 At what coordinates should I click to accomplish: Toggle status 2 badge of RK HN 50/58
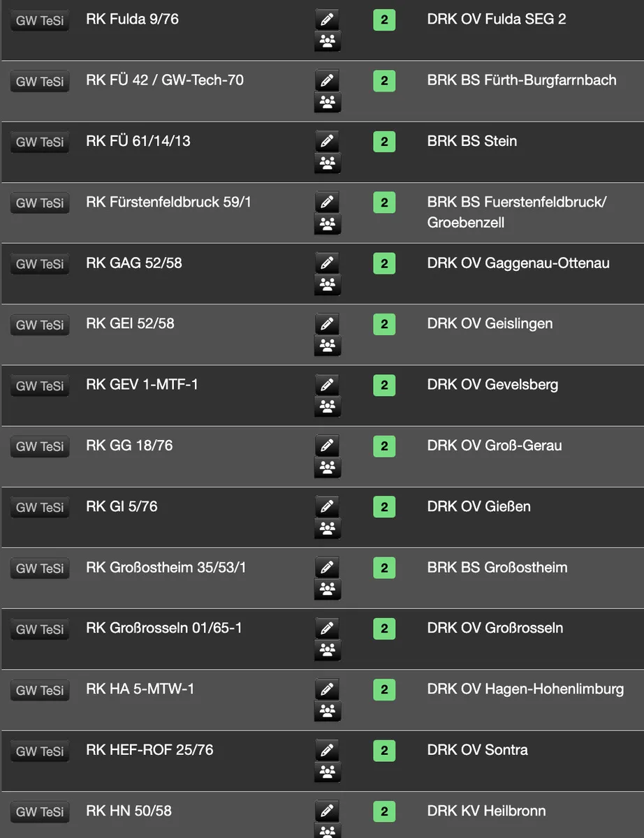click(384, 811)
